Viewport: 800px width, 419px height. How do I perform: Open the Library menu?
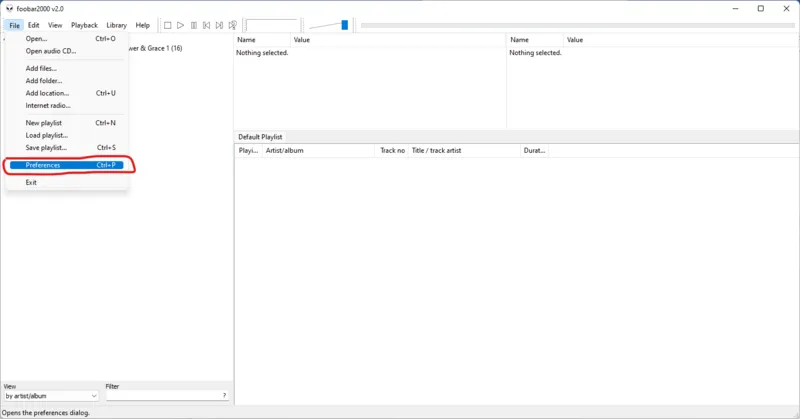pos(116,25)
